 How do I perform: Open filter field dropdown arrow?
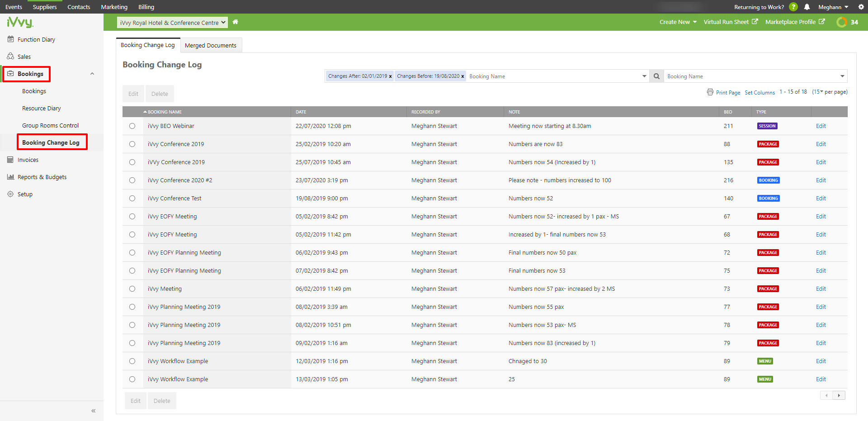click(644, 76)
